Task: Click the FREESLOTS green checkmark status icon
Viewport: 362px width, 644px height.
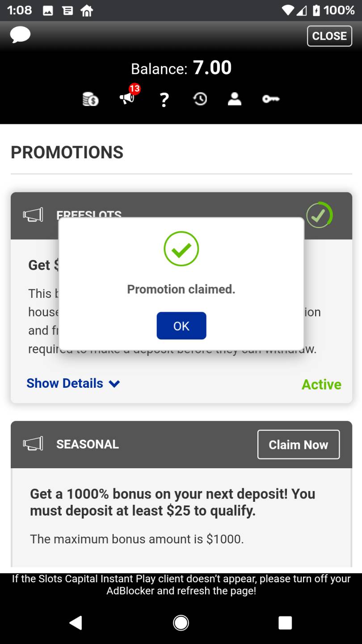Action: [x=319, y=215]
